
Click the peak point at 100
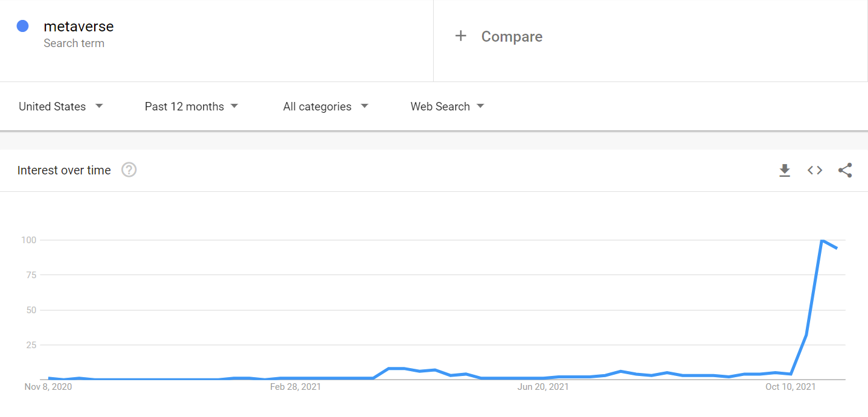pyautogui.click(x=822, y=240)
